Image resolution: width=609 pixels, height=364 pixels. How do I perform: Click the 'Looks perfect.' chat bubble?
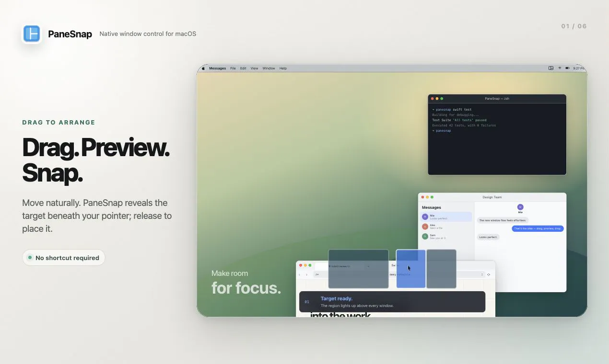488,237
